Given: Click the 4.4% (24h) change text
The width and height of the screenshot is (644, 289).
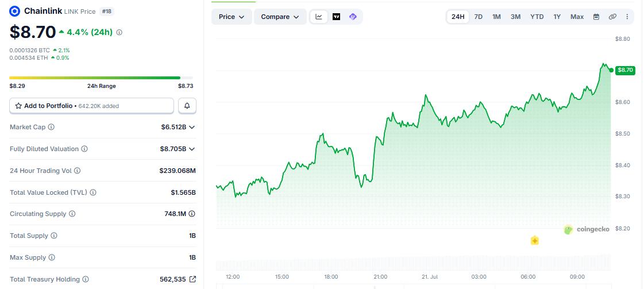Looking at the screenshot, I should [x=88, y=32].
